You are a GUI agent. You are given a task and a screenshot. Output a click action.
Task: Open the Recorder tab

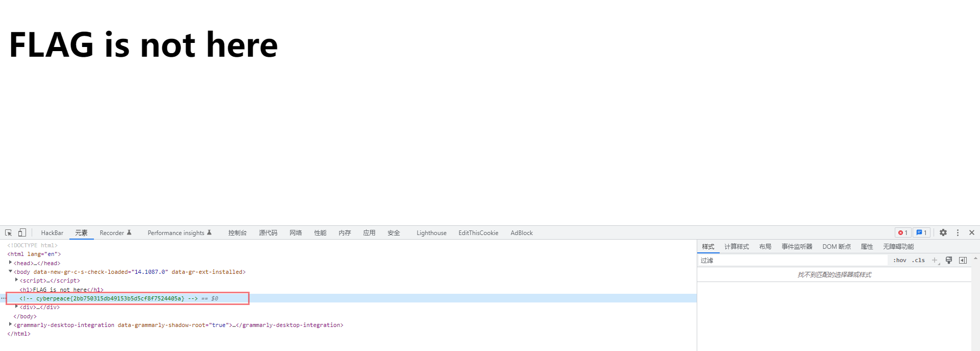click(x=115, y=233)
